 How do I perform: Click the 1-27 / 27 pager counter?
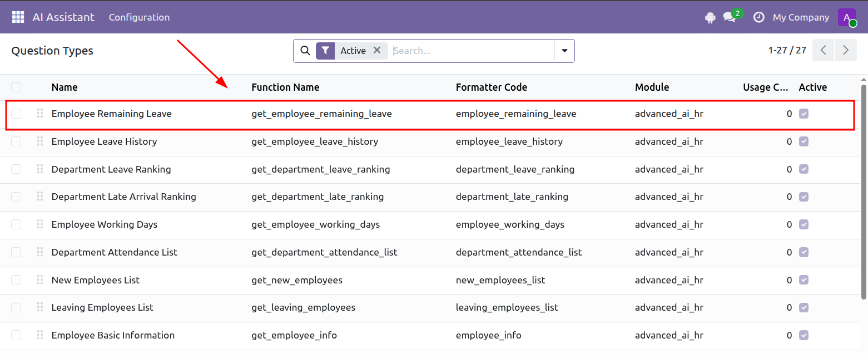pyautogui.click(x=787, y=50)
